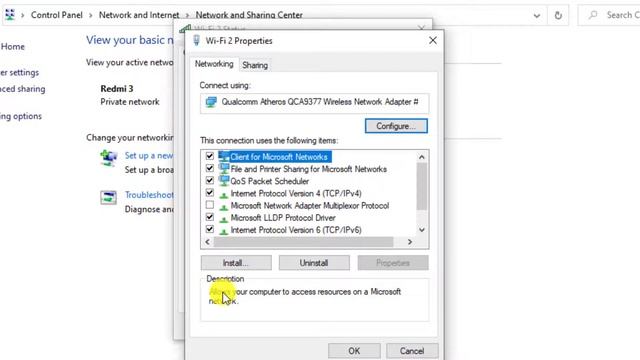Click the Set up a new connection icon
640x360 pixels.
109,158
